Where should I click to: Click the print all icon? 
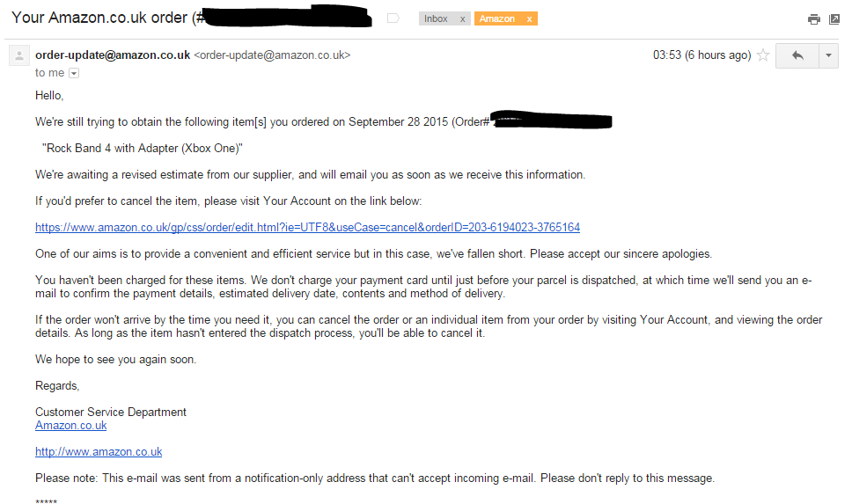click(813, 19)
